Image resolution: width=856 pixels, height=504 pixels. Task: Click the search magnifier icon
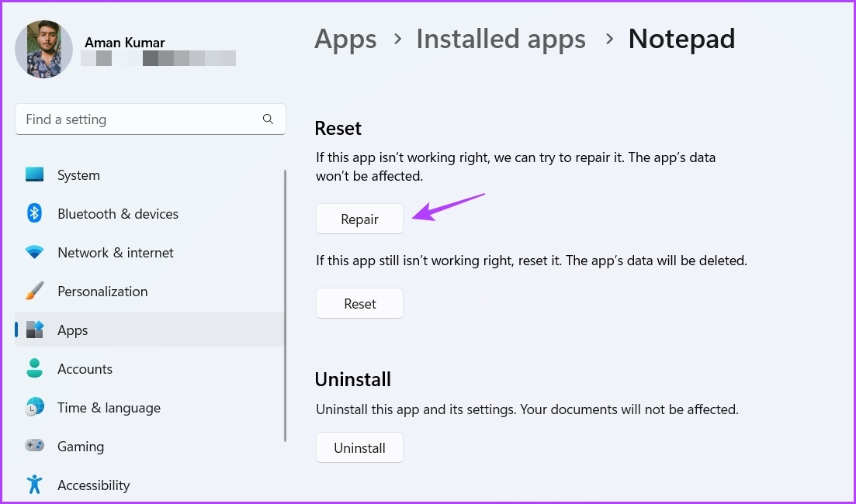[x=268, y=119]
